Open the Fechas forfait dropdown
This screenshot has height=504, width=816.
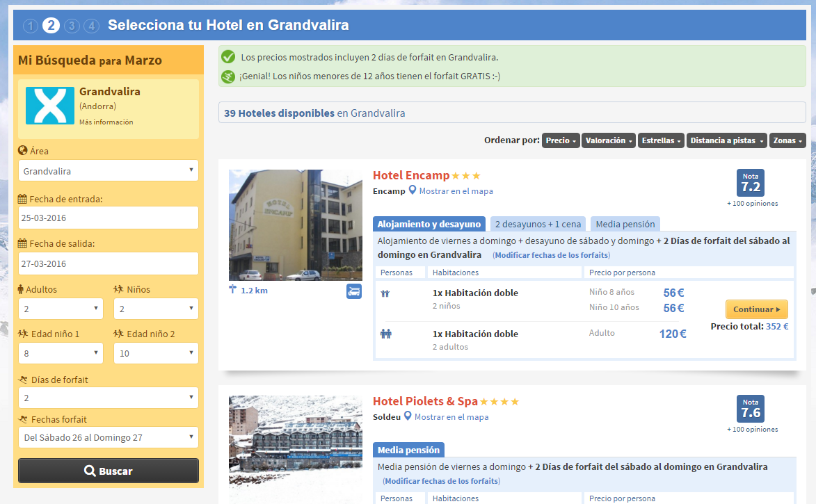click(x=109, y=437)
